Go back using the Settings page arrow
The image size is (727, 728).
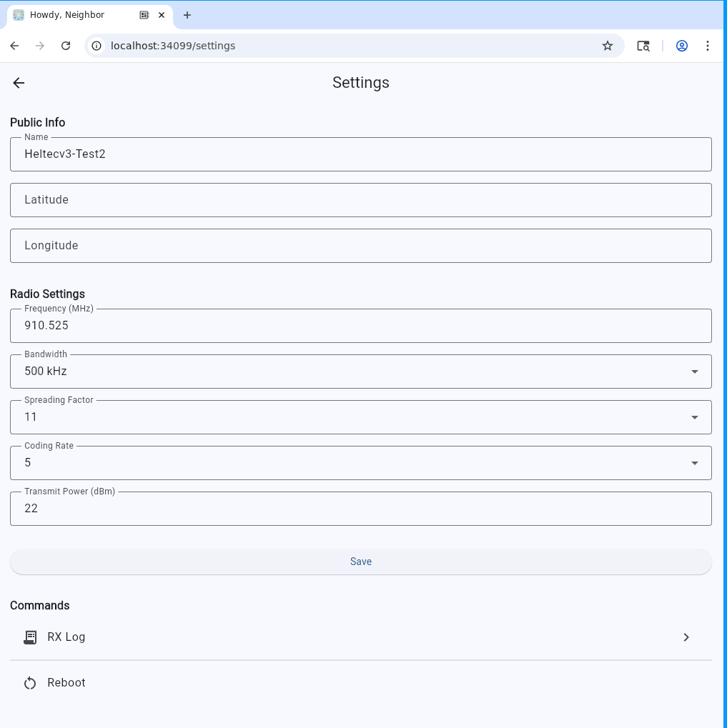click(x=19, y=83)
